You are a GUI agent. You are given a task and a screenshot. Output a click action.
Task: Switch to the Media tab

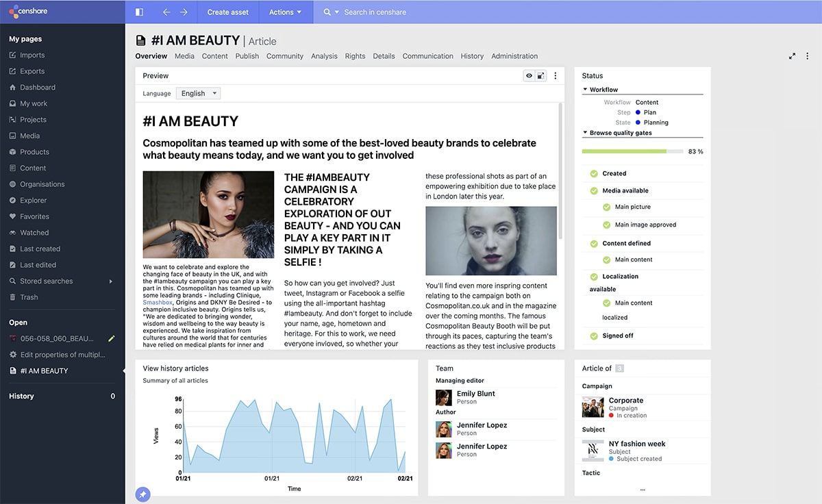click(184, 56)
